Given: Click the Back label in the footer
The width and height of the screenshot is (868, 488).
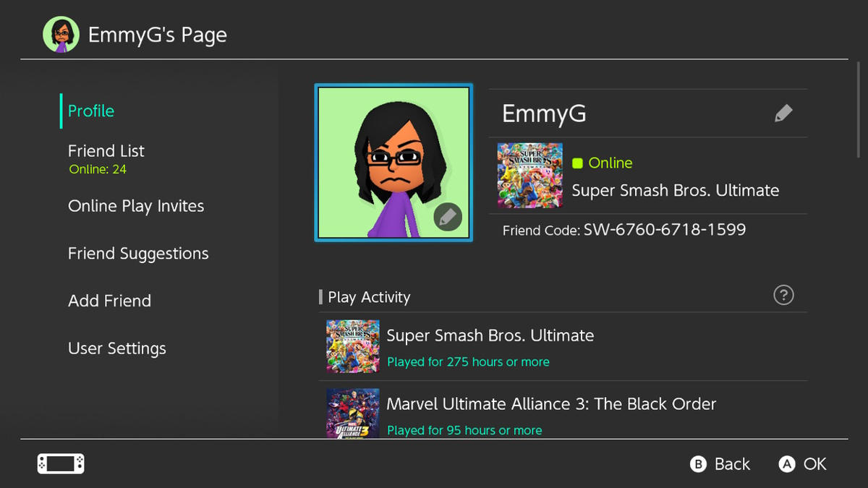Looking at the screenshot, I should (x=732, y=464).
